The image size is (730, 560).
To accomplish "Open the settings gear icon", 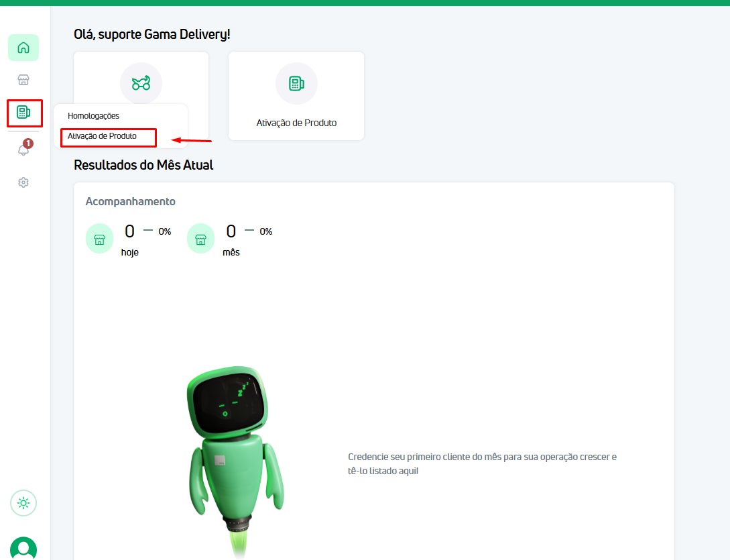I will point(23,182).
